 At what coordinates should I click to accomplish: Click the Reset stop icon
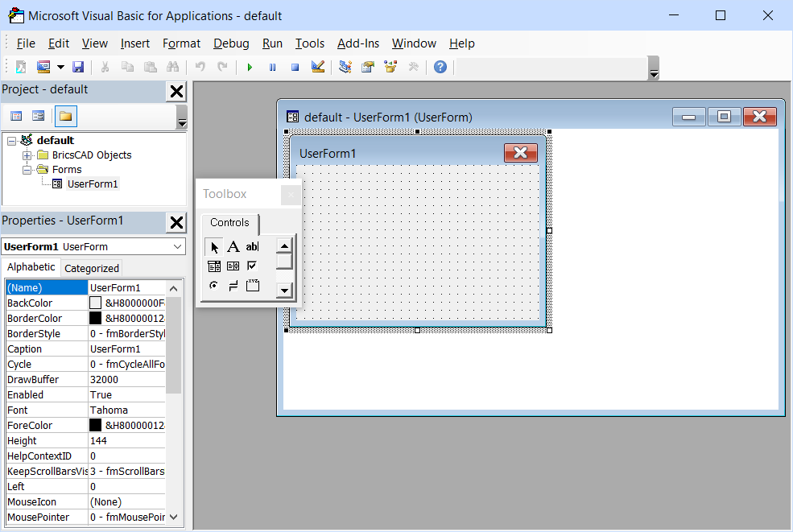coord(295,68)
